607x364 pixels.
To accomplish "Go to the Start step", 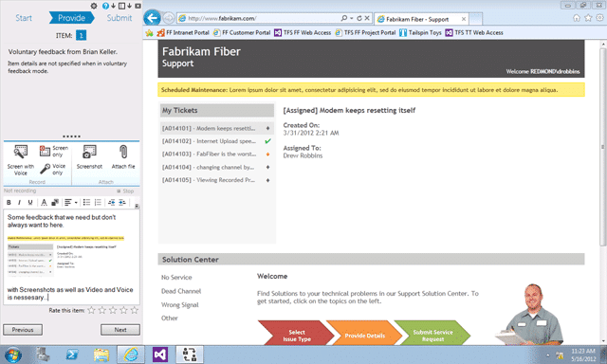I will 24,18.
